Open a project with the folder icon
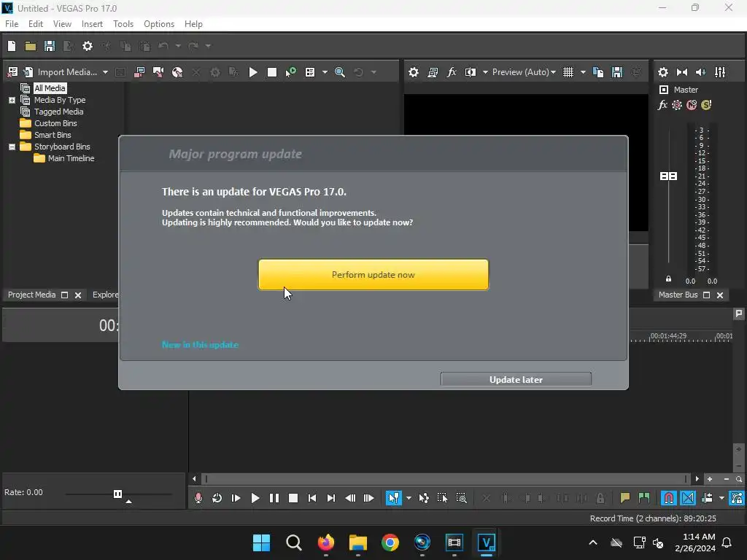 (31, 46)
